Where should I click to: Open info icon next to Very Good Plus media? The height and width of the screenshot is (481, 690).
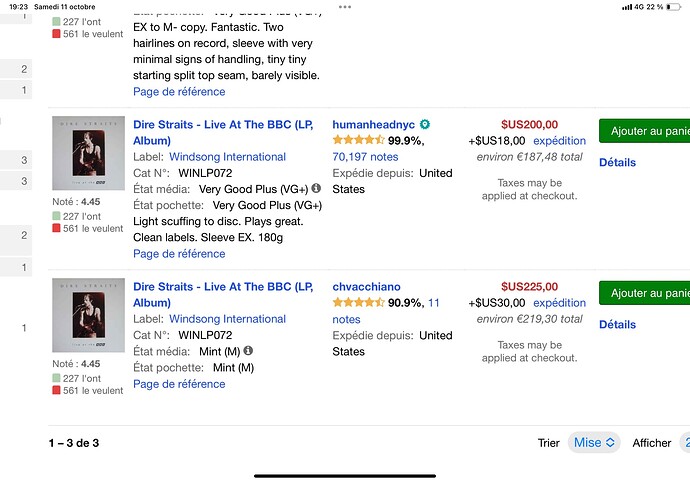(316, 188)
